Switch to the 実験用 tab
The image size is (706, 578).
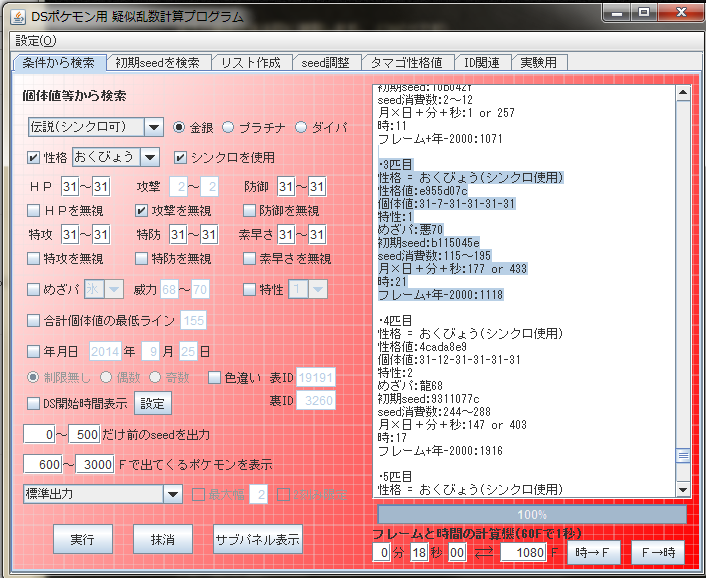539,63
